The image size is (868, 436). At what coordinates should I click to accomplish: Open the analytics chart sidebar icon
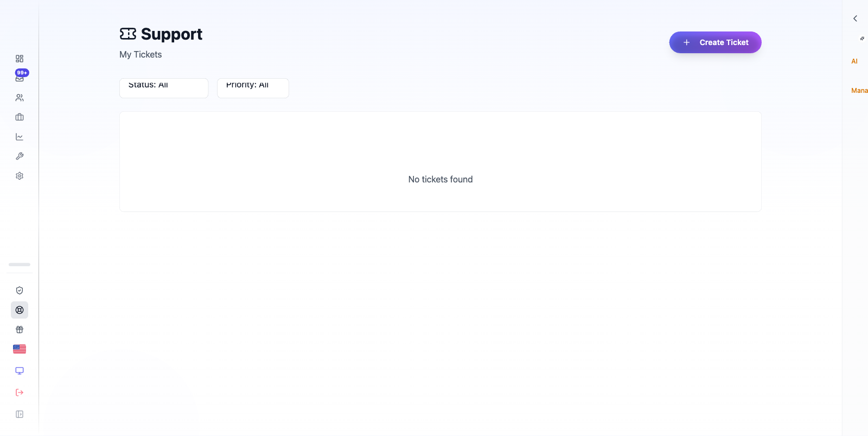(x=20, y=137)
